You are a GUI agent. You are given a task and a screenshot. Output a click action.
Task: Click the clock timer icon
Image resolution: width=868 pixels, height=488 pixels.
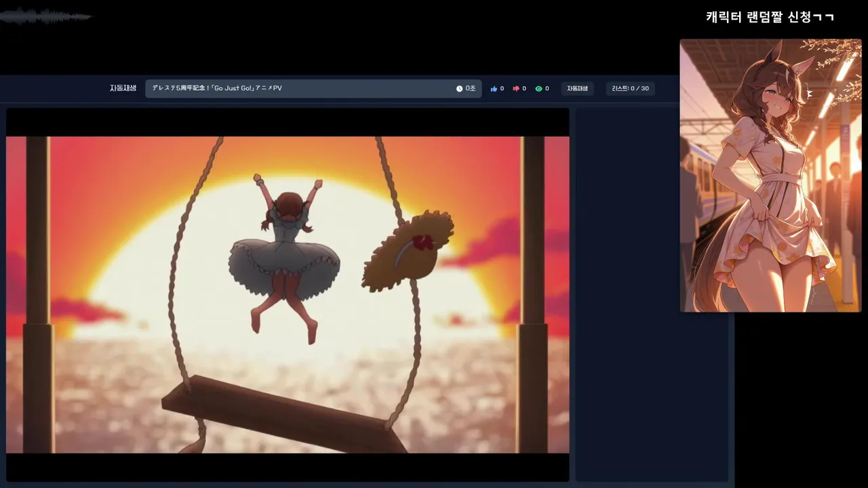click(x=459, y=89)
